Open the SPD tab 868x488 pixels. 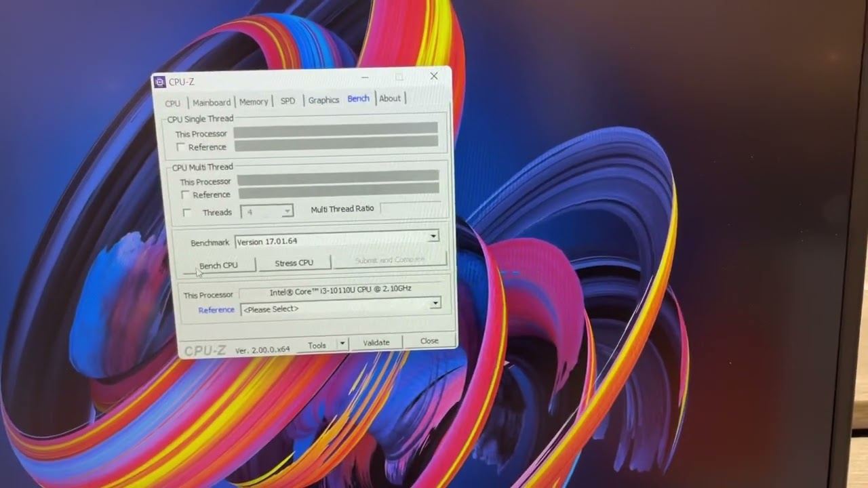(288, 100)
